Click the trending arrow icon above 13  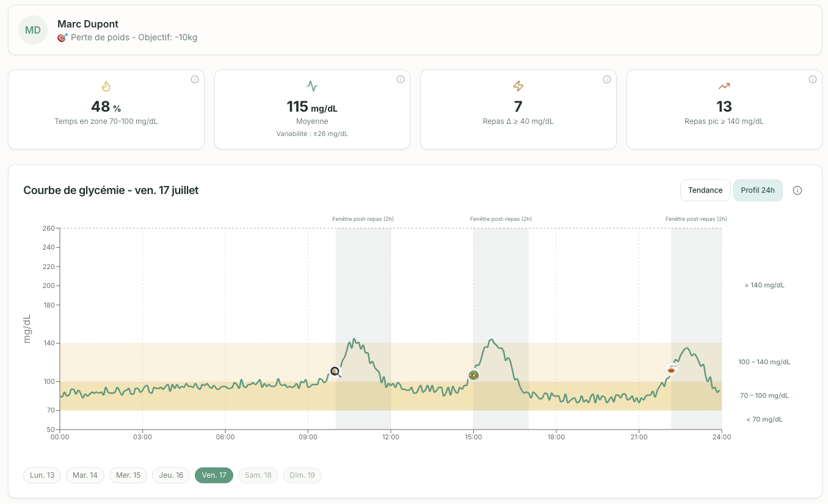[724, 86]
